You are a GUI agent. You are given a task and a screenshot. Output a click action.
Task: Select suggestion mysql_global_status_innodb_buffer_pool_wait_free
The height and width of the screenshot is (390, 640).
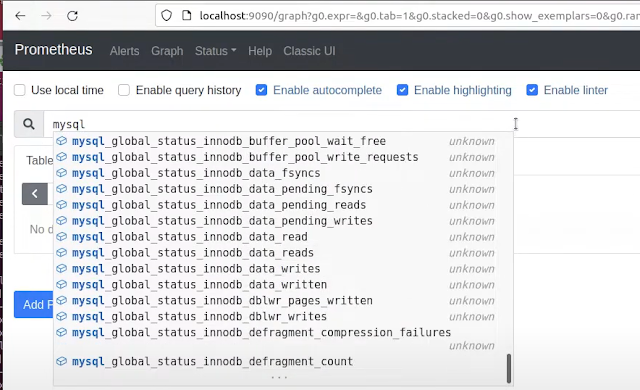coord(283,141)
